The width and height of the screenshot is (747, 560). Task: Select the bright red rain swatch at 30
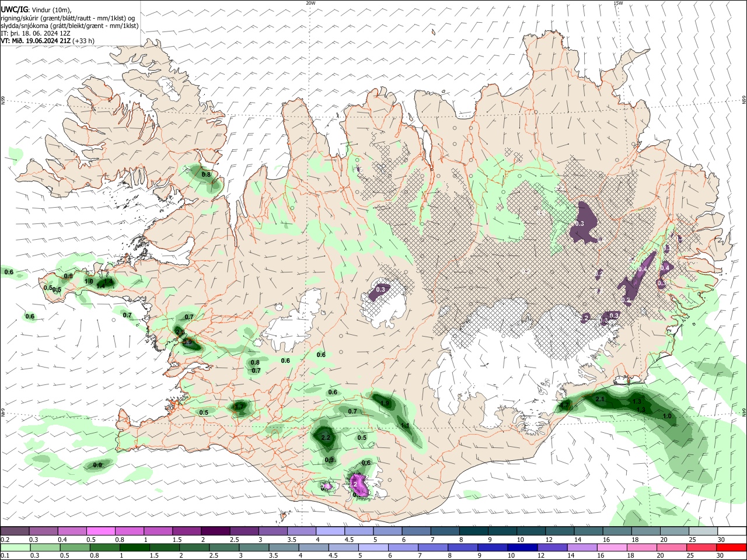(x=730, y=548)
